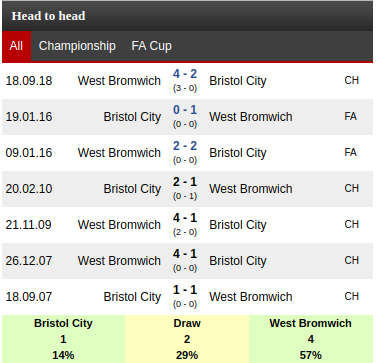Open the 4 - 1 result from 26.12.07
The height and width of the screenshot is (363, 379).
[x=185, y=254]
